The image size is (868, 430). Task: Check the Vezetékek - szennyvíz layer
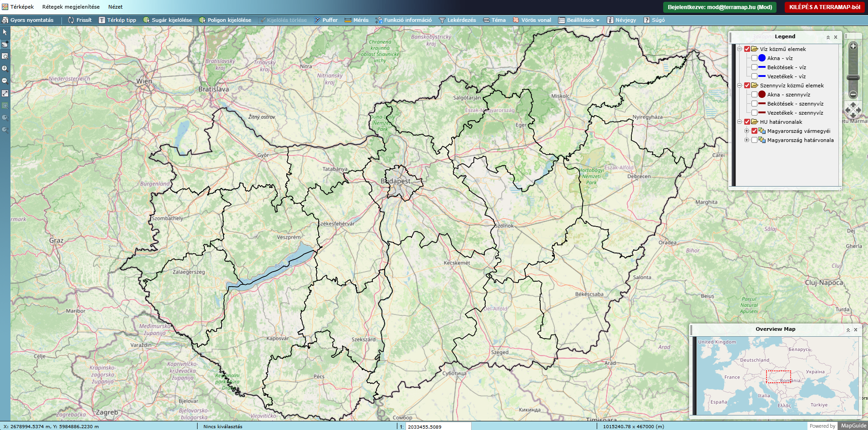754,113
